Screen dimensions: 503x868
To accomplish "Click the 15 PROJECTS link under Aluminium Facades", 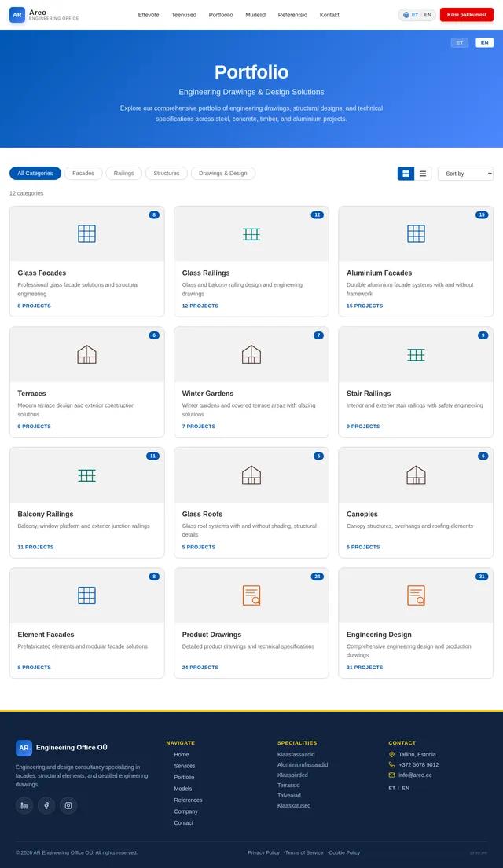I will click(365, 306).
